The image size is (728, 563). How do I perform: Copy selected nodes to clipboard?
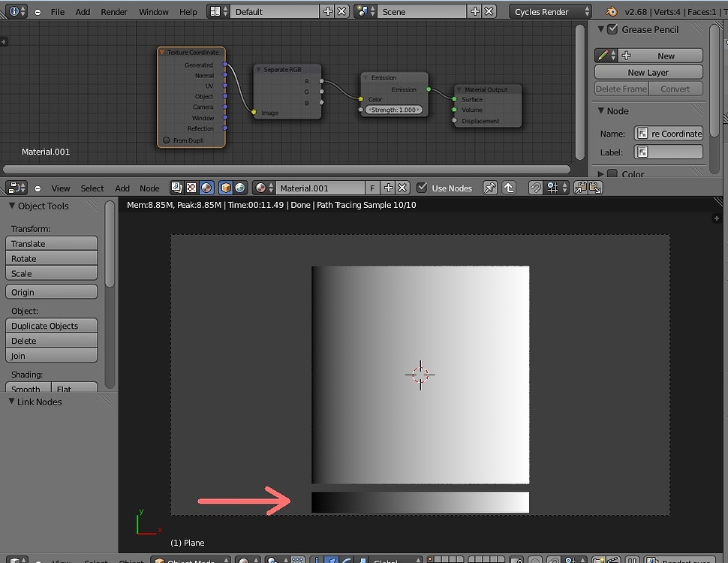(x=581, y=188)
